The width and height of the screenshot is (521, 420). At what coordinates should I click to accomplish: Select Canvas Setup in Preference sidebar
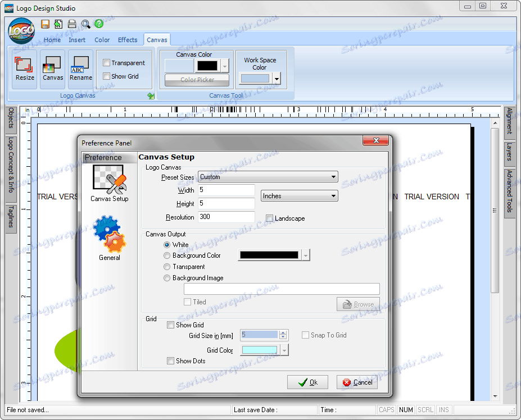[110, 184]
